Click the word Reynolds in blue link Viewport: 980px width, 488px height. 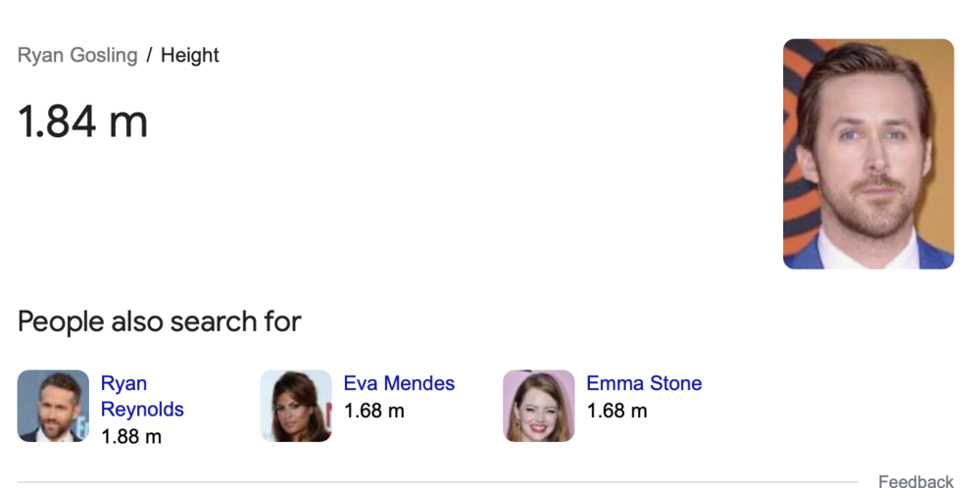[142, 410]
